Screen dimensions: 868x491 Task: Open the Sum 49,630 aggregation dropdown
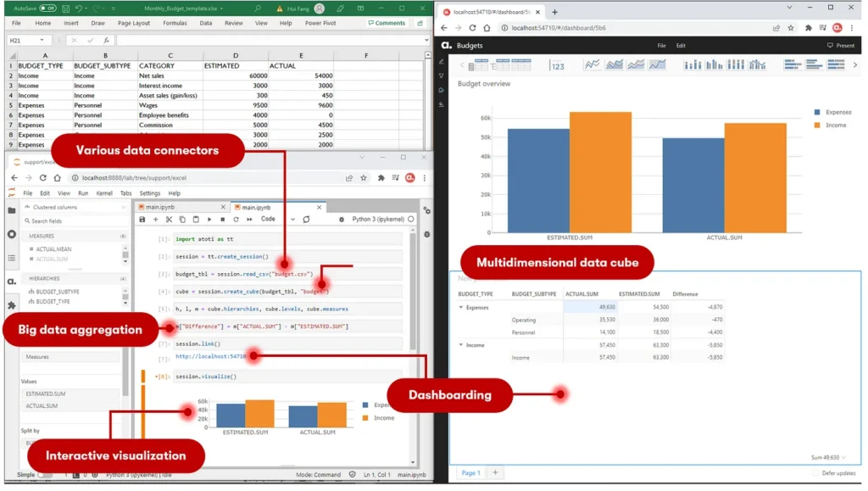pos(828,458)
